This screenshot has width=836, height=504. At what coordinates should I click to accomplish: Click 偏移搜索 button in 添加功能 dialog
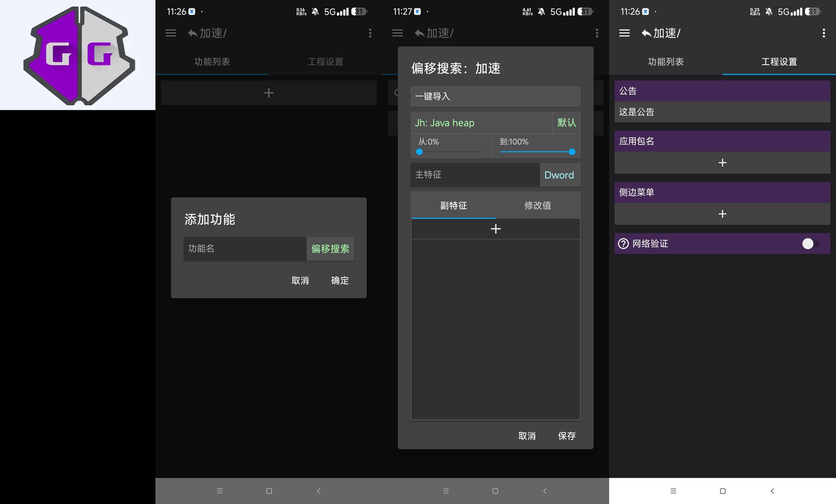tap(330, 249)
